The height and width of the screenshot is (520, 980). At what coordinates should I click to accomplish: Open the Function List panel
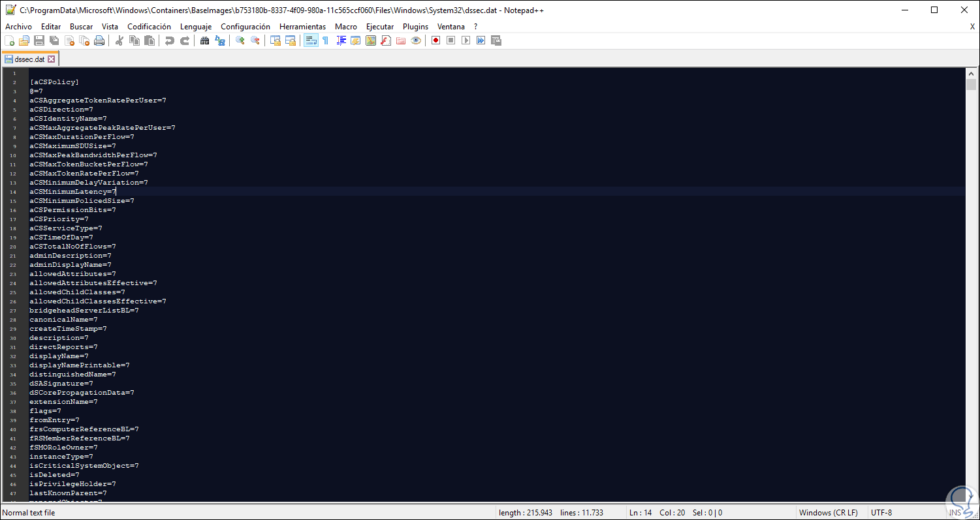tap(386, 40)
